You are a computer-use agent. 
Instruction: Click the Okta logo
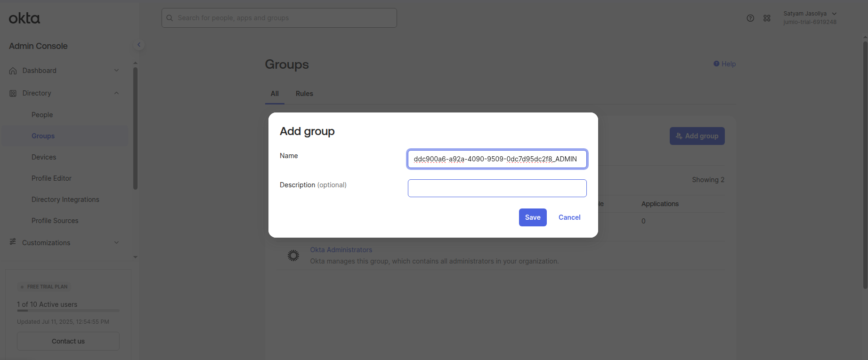click(x=24, y=18)
